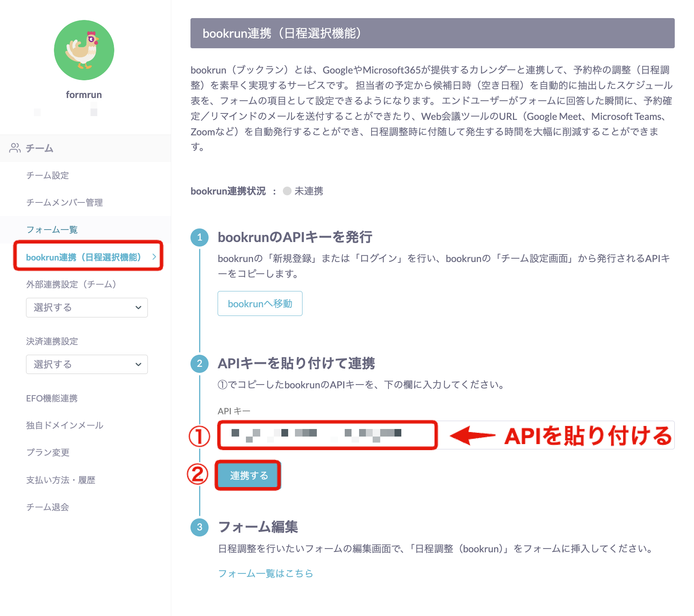The height and width of the screenshot is (616, 694).
Task: Open フォーム一覧はこちら link
Action: [x=266, y=573]
